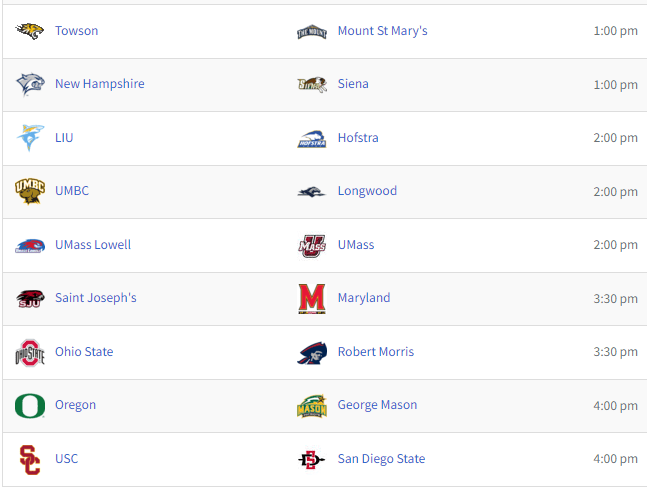Open the Saint Joseph's team link
647x491 pixels.
coord(96,297)
